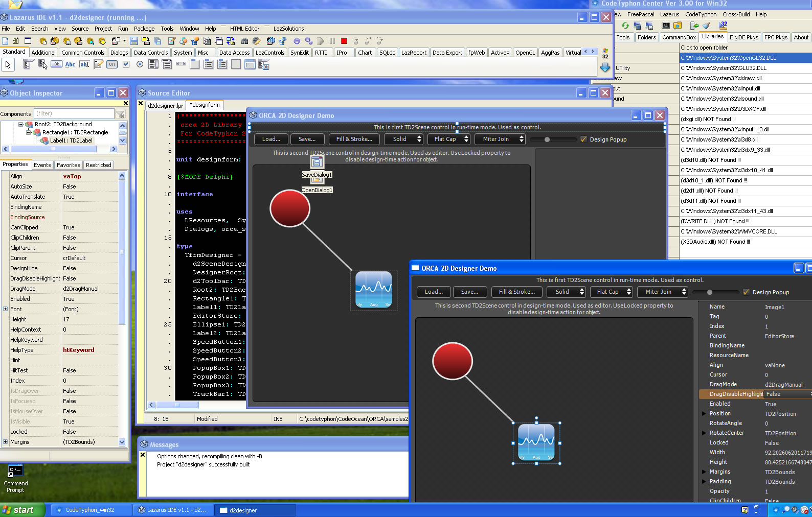Switch to d2designer in the taskbar
This screenshot has width=812, height=517.
[x=255, y=510]
